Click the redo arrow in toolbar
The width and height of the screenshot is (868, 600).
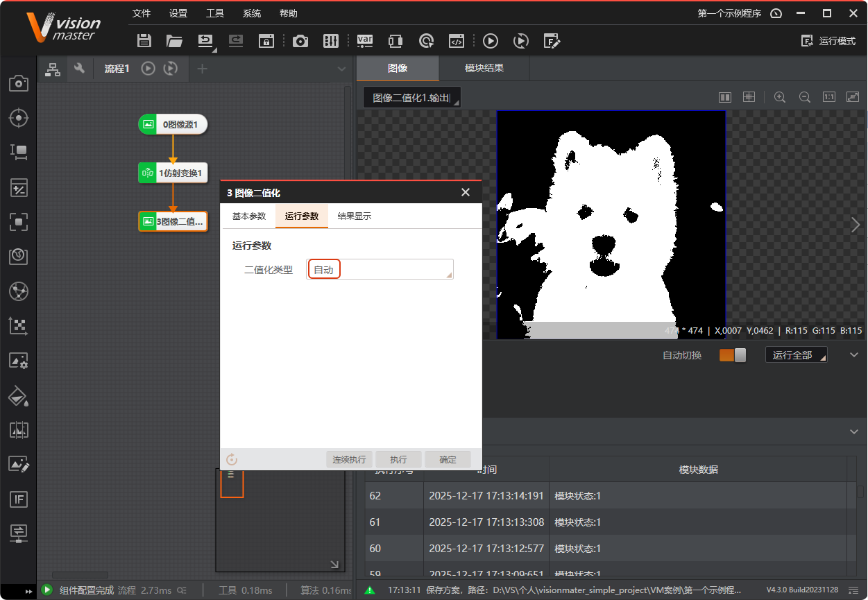coord(236,41)
